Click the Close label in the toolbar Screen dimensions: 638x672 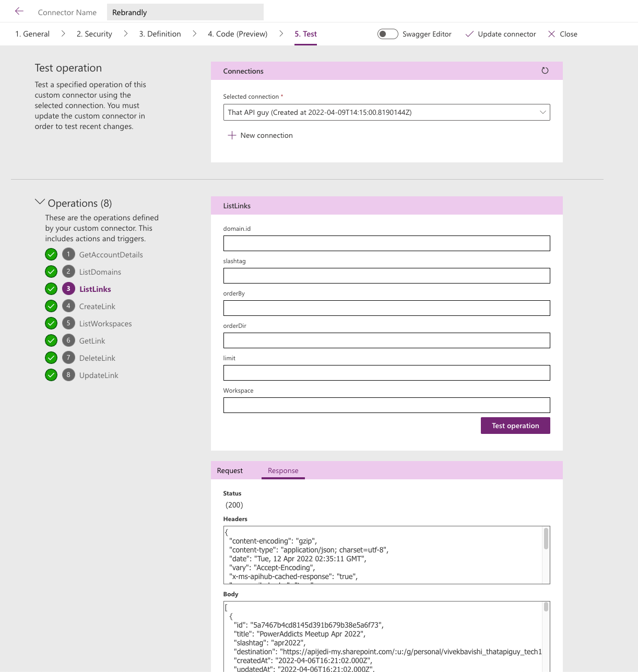point(569,34)
